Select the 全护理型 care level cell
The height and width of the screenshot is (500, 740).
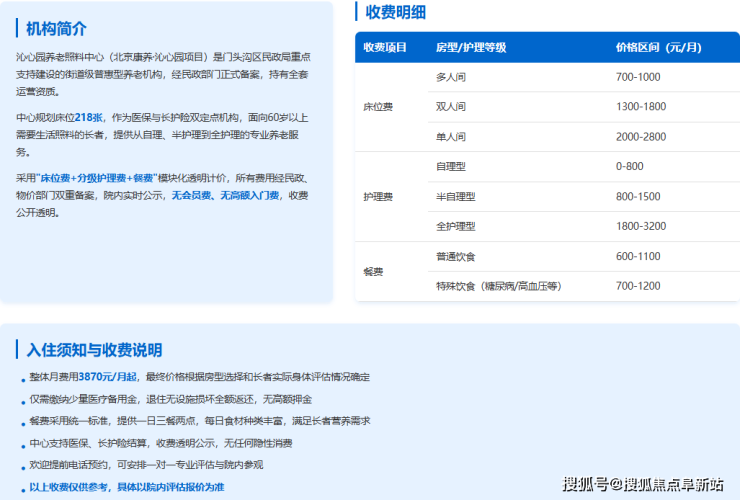455,226
